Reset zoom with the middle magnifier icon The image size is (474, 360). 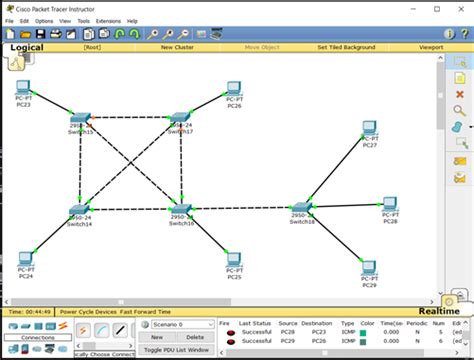point(168,34)
